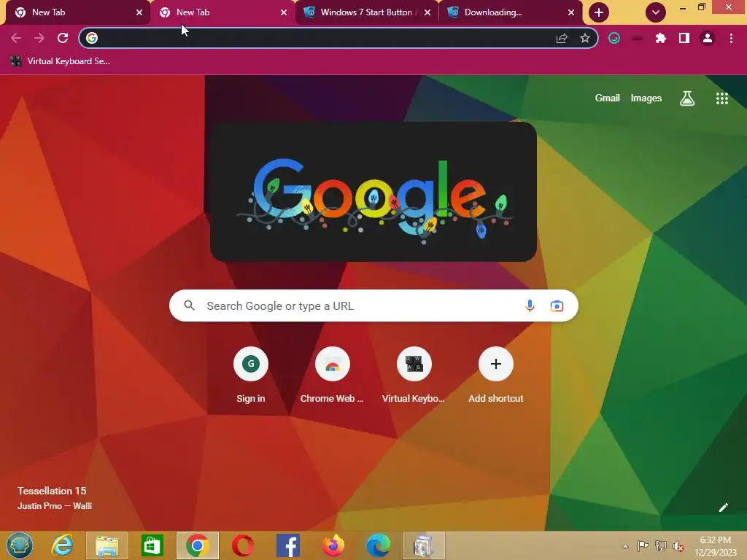
Task: Open the Virtual Keyboard shortcut tile
Action: (x=414, y=376)
